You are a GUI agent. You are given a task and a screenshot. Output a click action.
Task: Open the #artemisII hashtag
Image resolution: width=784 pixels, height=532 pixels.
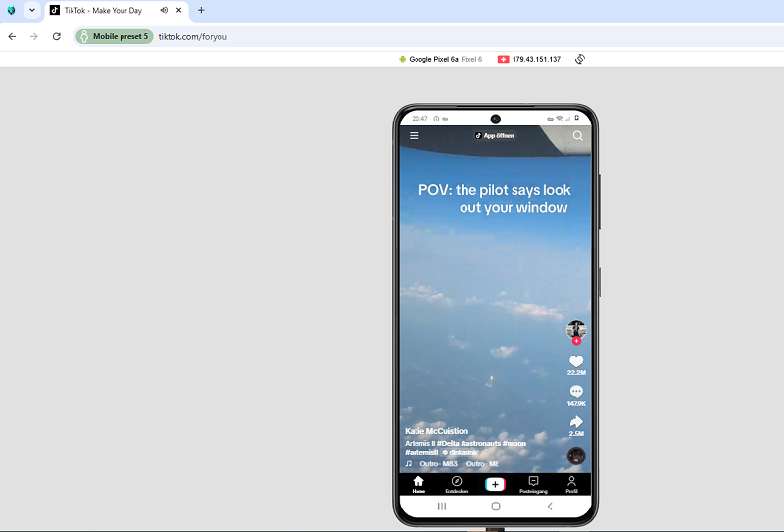(421, 452)
